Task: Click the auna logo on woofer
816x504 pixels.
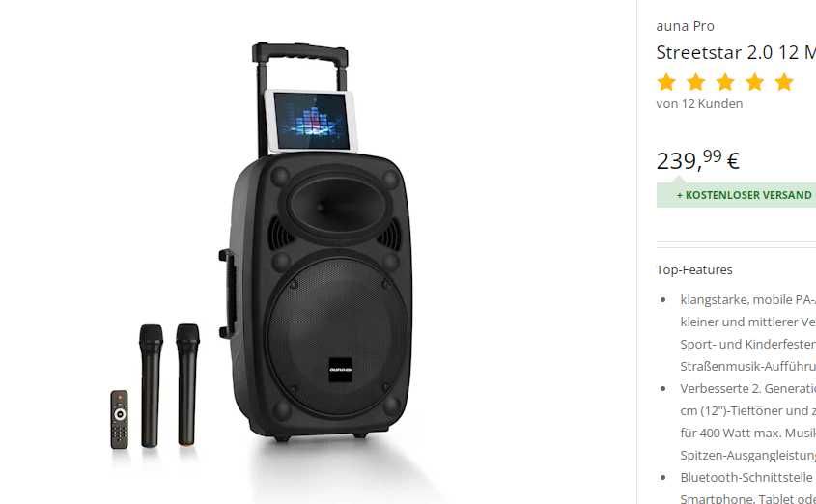Action: [340, 370]
